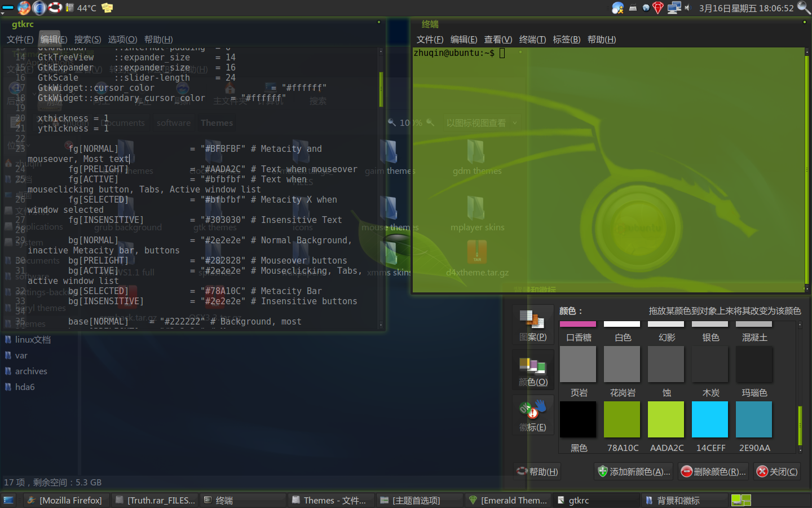Select the 颜色 colors tab
812x508 pixels.
(x=533, y=370)
